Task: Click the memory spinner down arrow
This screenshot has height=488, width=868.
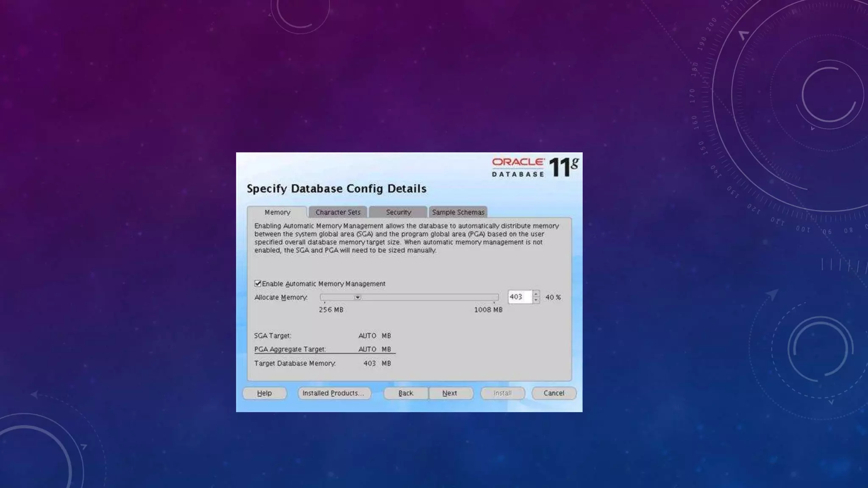Action: (x=536, y=300)
